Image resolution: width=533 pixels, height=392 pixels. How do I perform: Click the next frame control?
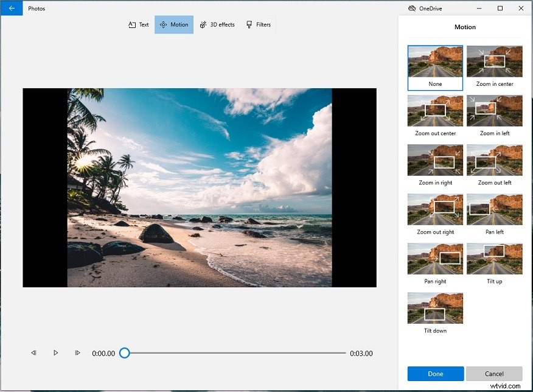point(77,352)
